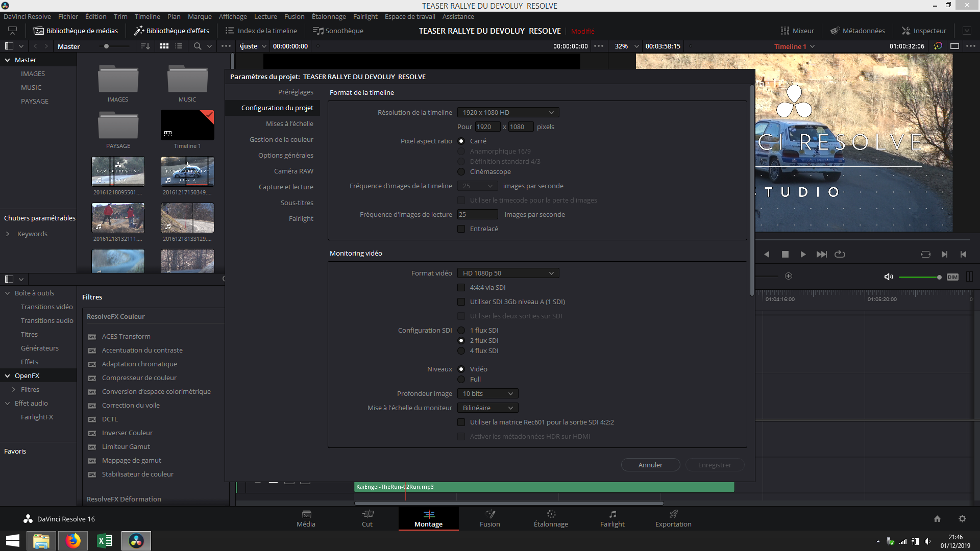
Task: Select the ACES Transform effect
Action: tap(126, 336)
